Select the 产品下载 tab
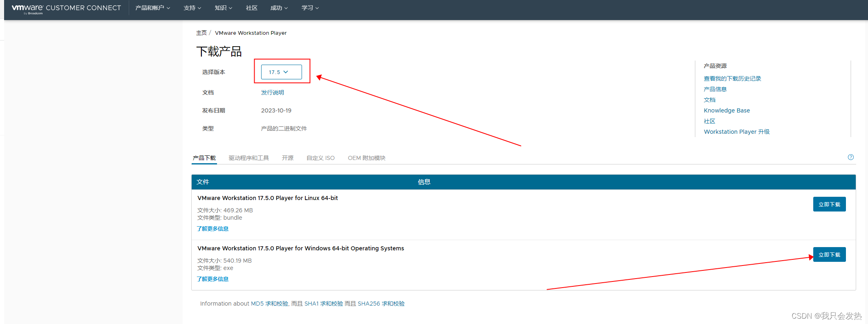Image resolution: width=868 pixels, height=324 pixels. [x=204, y=158]
